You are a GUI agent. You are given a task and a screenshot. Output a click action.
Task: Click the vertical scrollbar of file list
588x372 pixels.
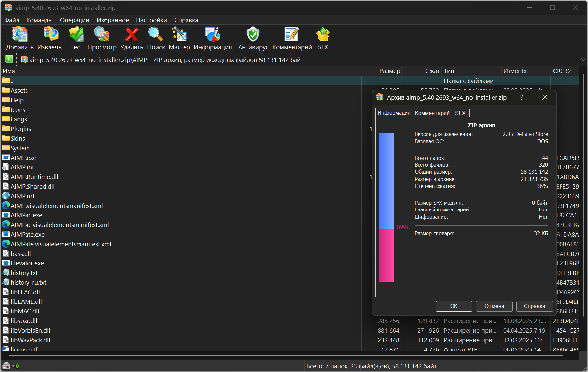click(583, 195)
